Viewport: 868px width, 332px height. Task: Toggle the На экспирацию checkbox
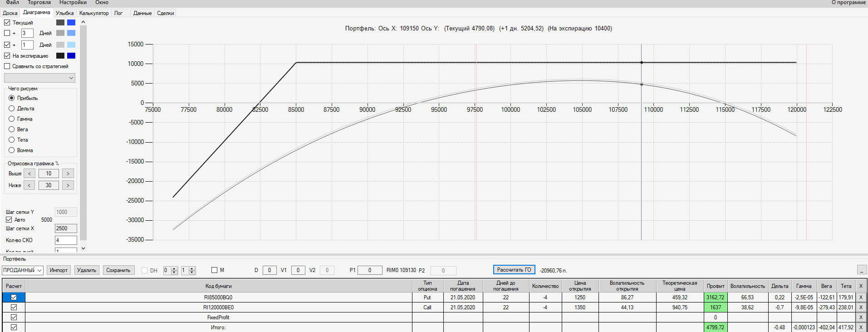[x=7, y=56]
